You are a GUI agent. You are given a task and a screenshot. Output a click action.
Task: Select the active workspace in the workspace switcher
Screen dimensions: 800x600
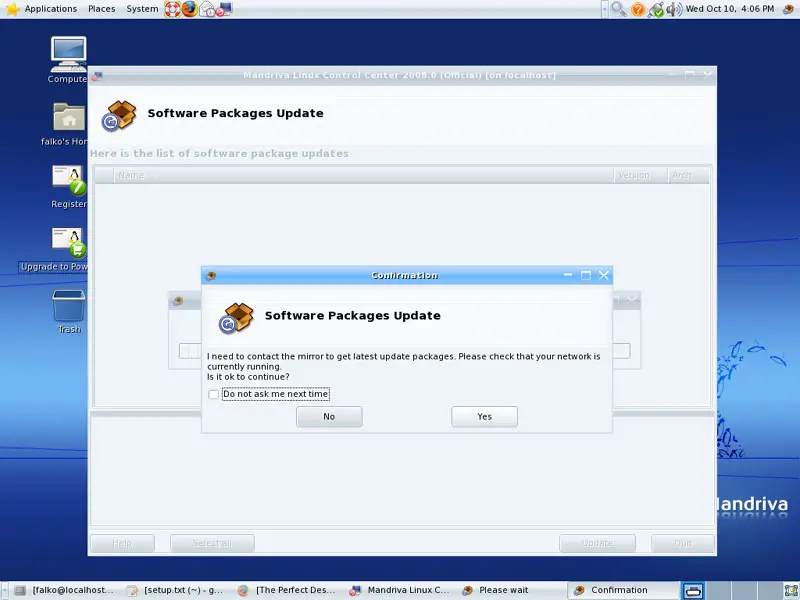coord(693,591)
